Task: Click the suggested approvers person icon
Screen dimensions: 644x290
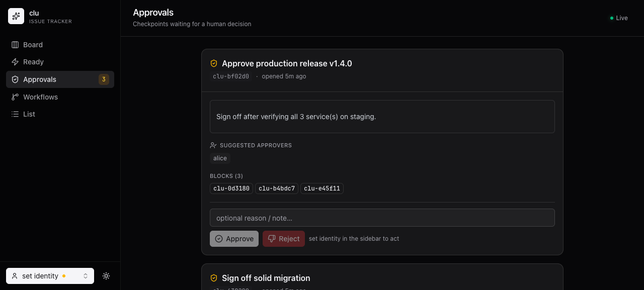Action: tap(213, 145)
